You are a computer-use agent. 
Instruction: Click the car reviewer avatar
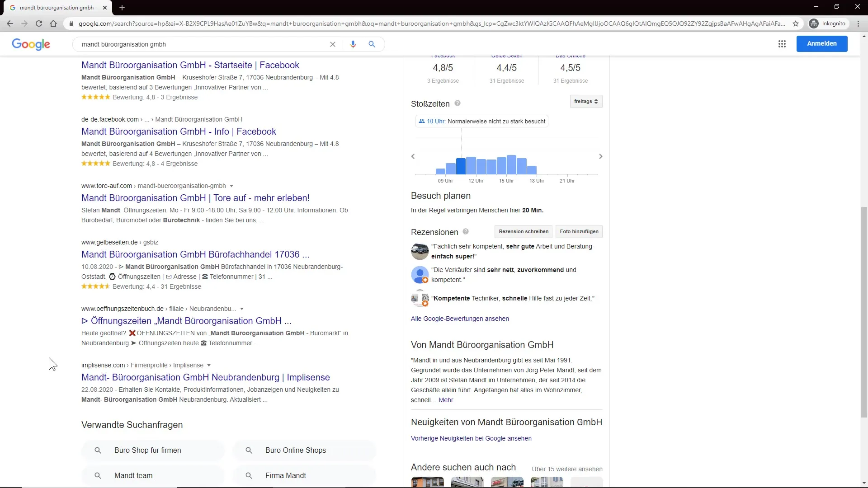point(420,251)
